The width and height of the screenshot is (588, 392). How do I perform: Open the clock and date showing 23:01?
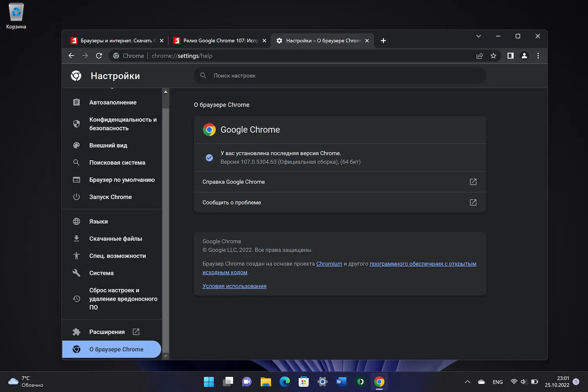click(557, 382)
